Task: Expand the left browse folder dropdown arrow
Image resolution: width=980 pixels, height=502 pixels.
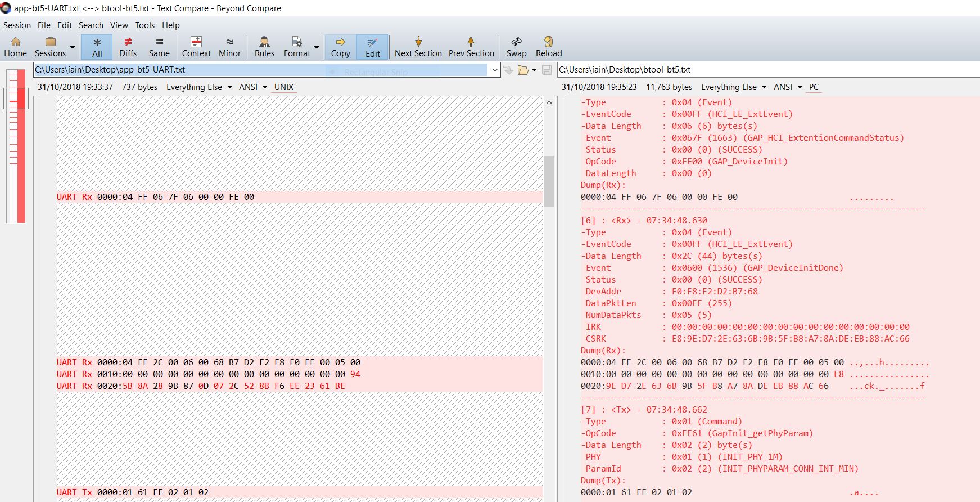Action: coord(534,70)
